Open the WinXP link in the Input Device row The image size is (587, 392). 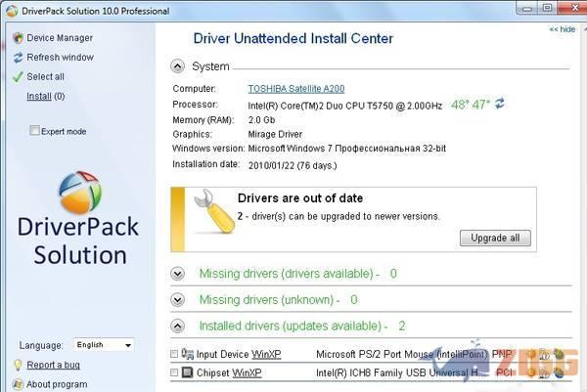tap(266, 354)
